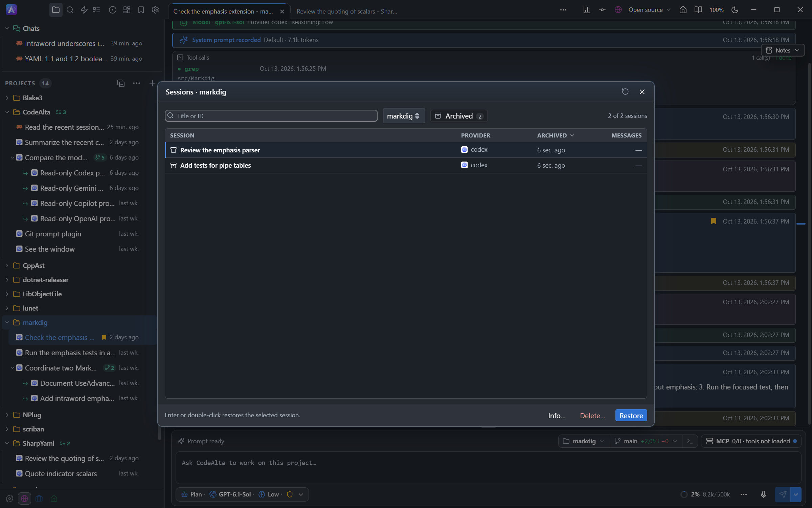Open the terminal icon beside main branch
This screenshot has height=508, width=812.
coord(690,441)
